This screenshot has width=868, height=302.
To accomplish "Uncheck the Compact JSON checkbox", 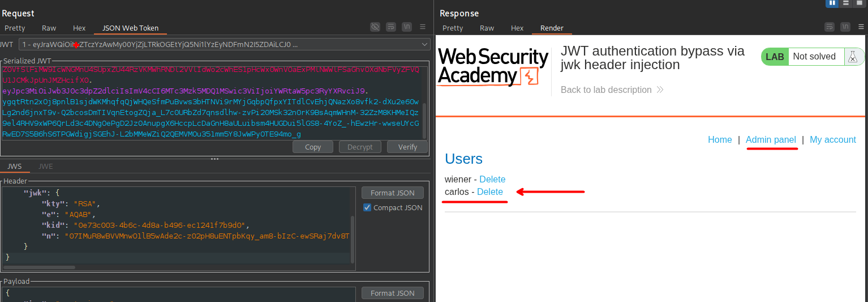I will pyautogui.click(x=367, y=208).
